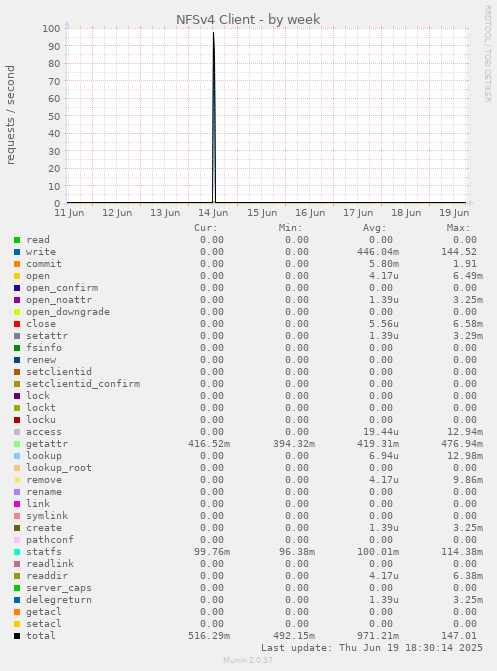Click the red close legend swatch
Viewport: 497px width, 671px height.
coord(17,324)
